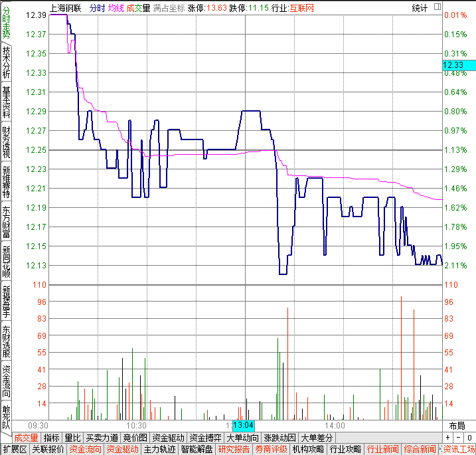
Task: Click the minus zoom button at bottom right
Action: [458, 438]
